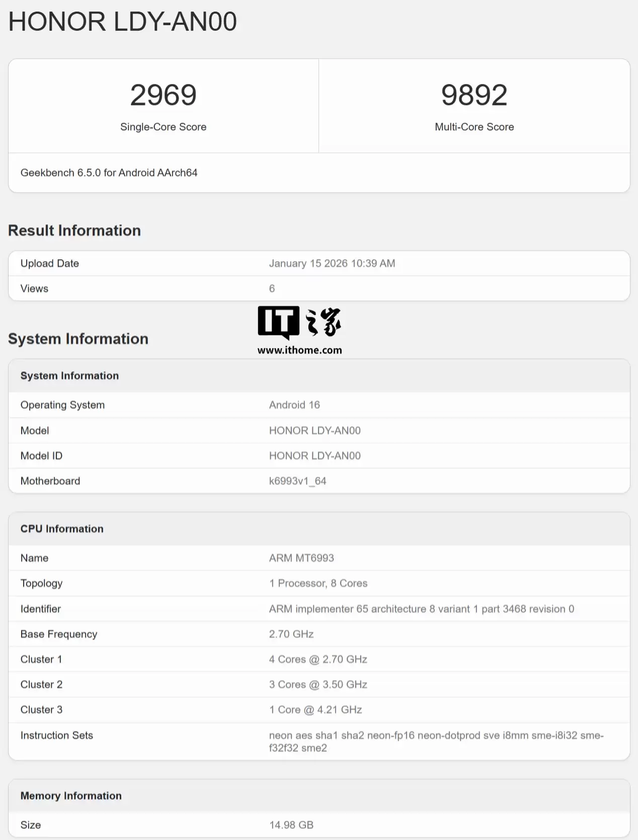Click the CPU Information table header
The height and width of the screenshot is (840, 638).
(x=62, y=529)
